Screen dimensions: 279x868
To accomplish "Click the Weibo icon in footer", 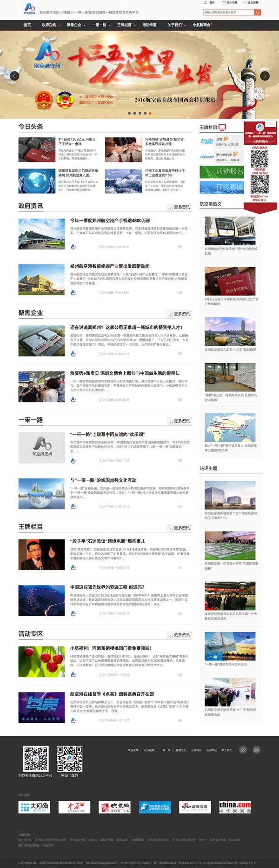I will [243, 750].
